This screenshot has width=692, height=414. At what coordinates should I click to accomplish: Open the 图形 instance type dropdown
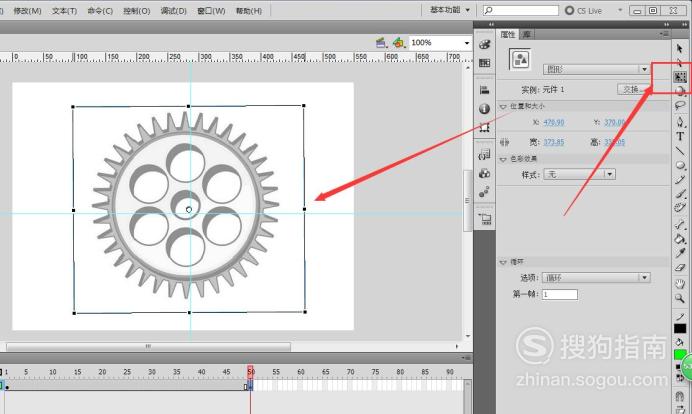coord(596,69)
